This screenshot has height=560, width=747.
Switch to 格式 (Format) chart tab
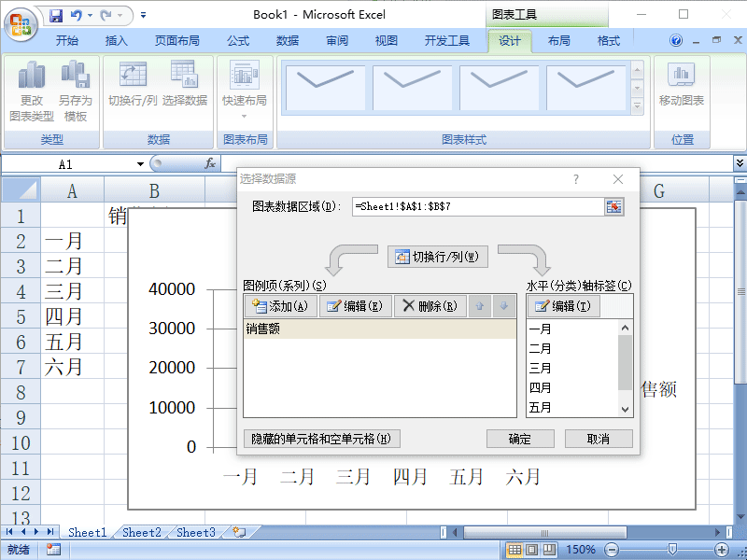pyautogui.click(x=609, y=41)
